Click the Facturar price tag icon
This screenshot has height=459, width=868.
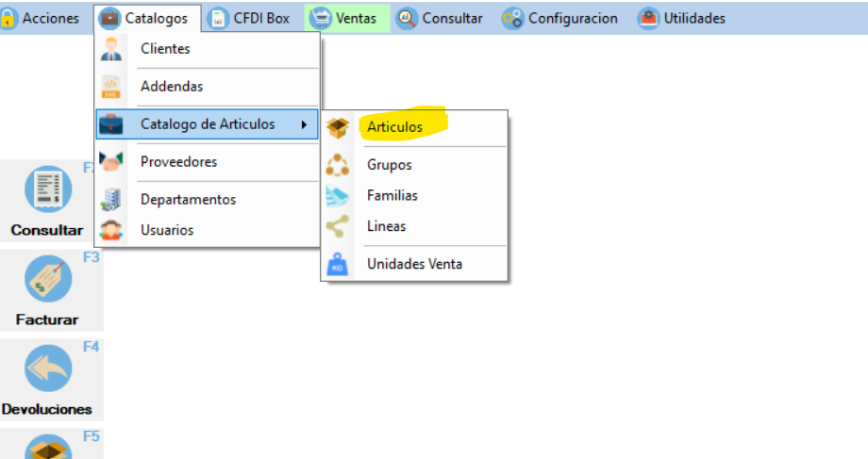pos(48,279)
